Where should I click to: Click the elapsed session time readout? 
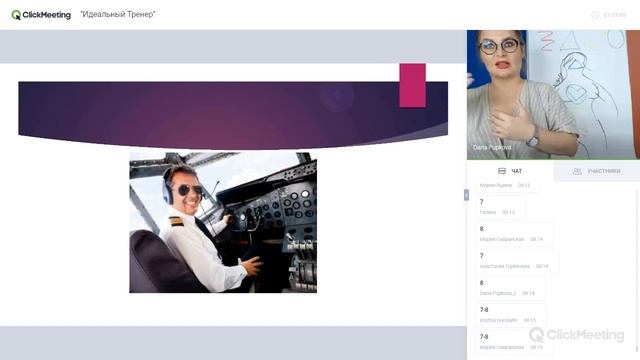pos(615,15)
